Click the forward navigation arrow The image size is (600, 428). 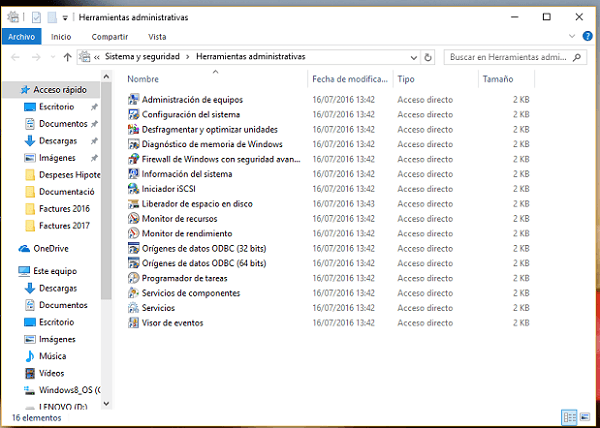tap(36, 57)
